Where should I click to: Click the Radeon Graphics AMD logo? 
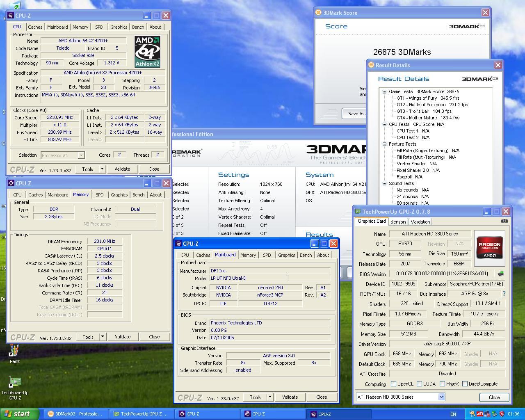pyautogui.click(x=490, y=247)
